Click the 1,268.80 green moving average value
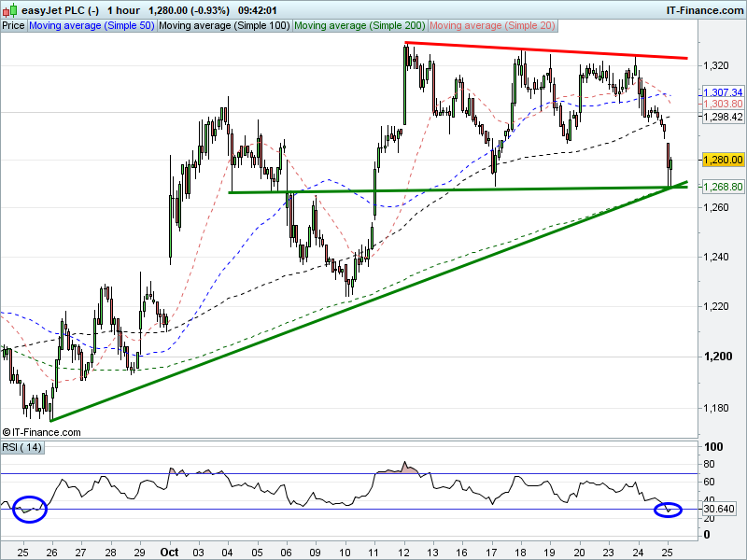747x560 pixels. (x=723, y=187)
